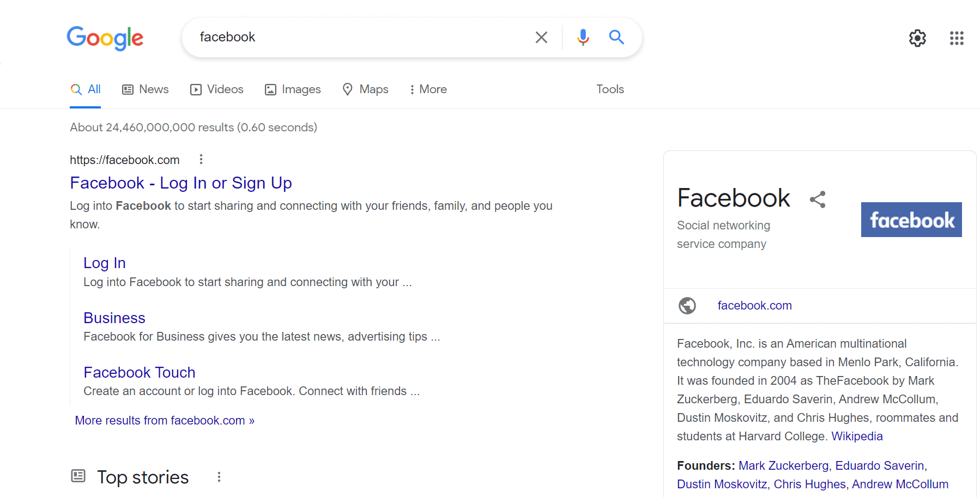Activate voice search with the microphone icon

(583, 37)
